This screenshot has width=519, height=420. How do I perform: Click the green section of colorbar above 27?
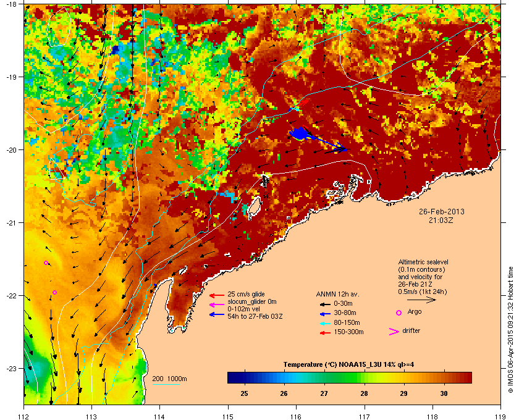[324, 377]
